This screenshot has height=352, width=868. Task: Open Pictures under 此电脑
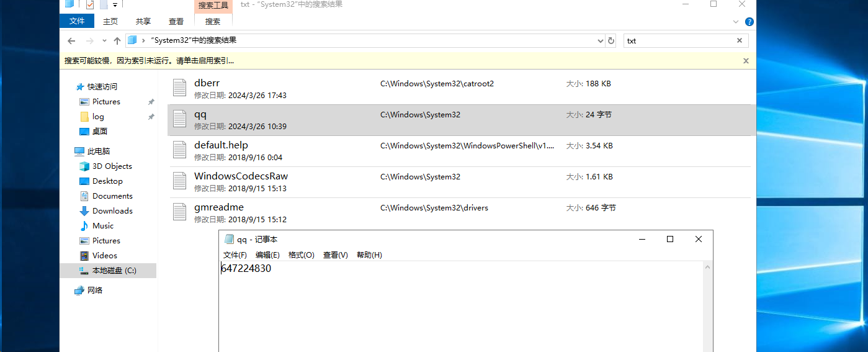(x=106, y=241)
